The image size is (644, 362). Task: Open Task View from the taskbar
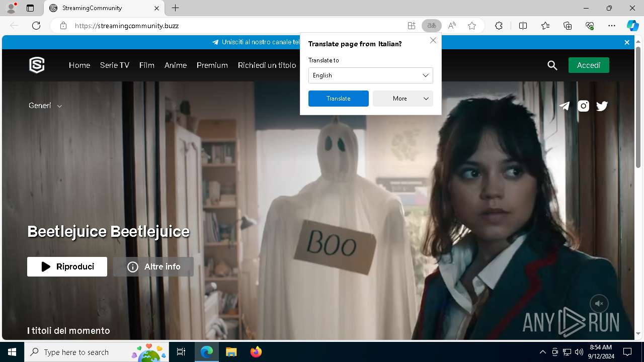tap(182, 352)
